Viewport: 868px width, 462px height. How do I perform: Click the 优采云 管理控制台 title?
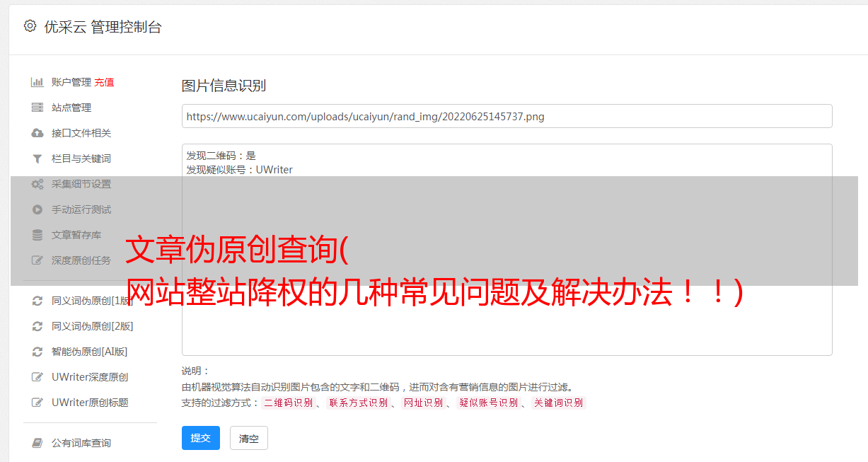(103, 27)
